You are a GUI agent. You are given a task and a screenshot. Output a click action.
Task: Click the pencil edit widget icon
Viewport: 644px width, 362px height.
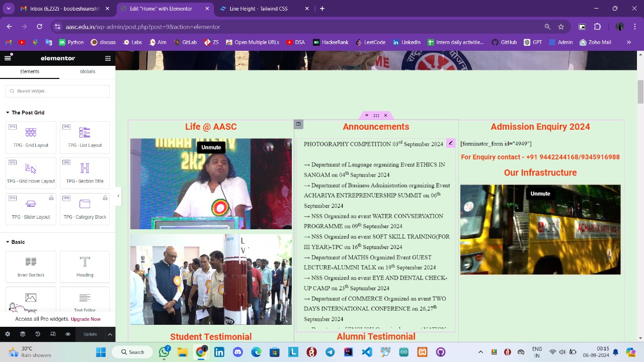pos(451,143)
